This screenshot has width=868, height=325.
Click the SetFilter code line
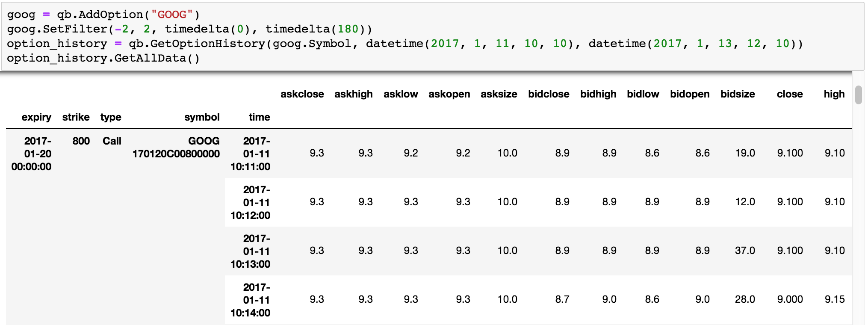(x=189, y=29)
